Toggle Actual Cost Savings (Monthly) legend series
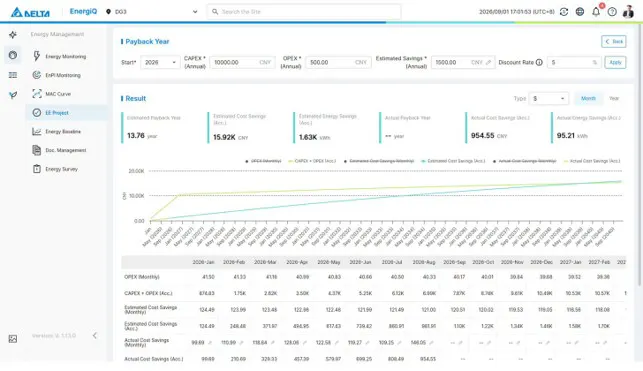643x371 pixels. [524, 161]
